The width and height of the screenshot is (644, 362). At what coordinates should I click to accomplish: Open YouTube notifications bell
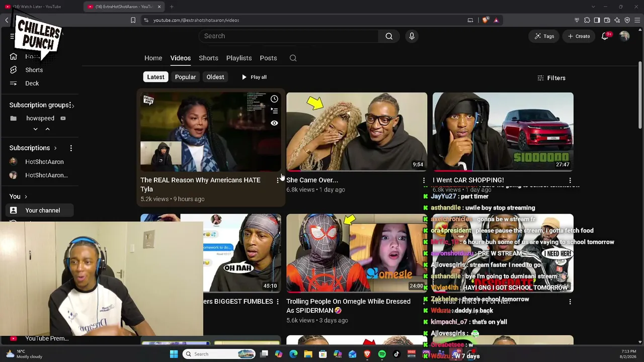pos(605,36)
